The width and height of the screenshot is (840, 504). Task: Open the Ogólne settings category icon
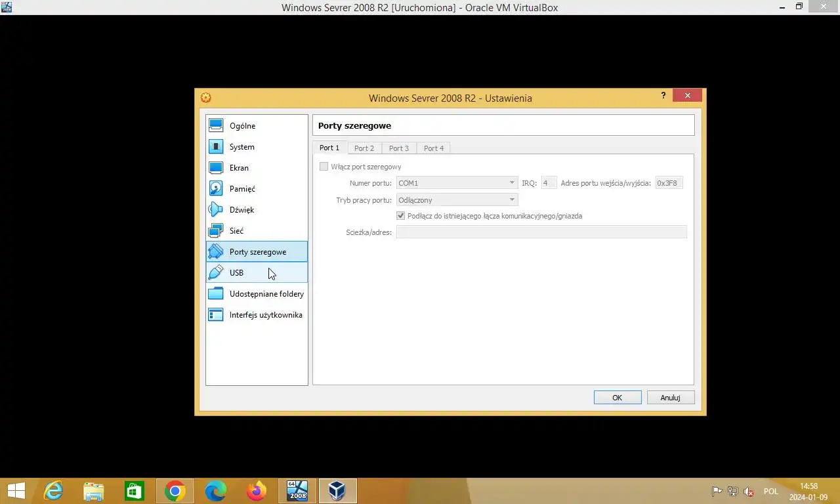(x=216, y=125)
